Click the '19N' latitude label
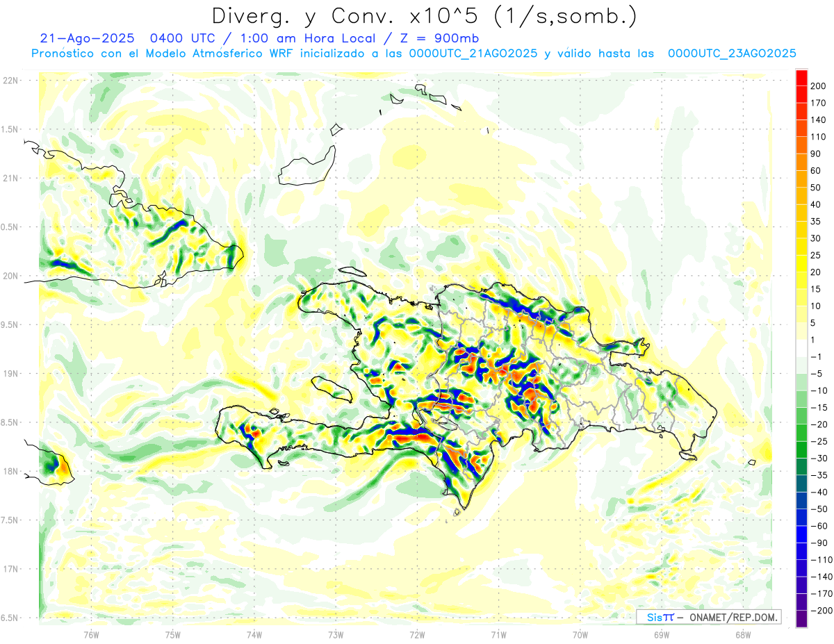This screenshot has width=834, height=644. pyautogui.click(x=10, y=374)
